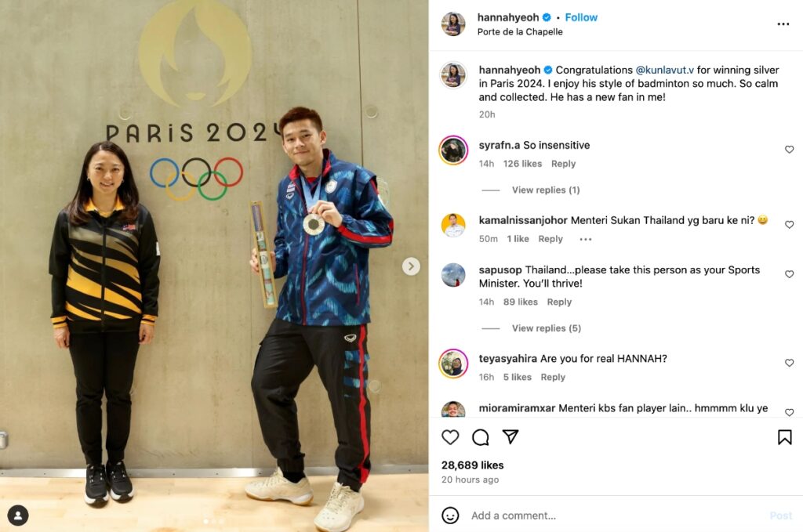The image size is (803, 532).
Task: Open the @kunlavut.v mention link
Action: (x=665, y=70)
